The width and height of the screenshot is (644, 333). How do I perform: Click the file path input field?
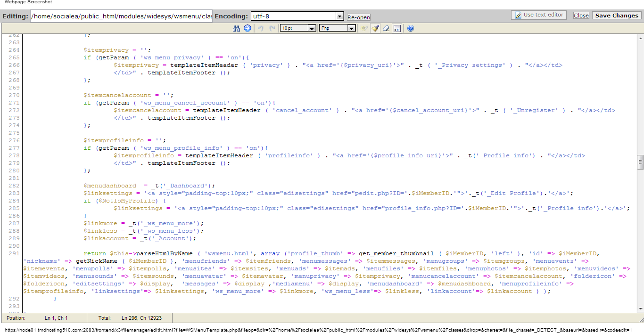[121, 16]
